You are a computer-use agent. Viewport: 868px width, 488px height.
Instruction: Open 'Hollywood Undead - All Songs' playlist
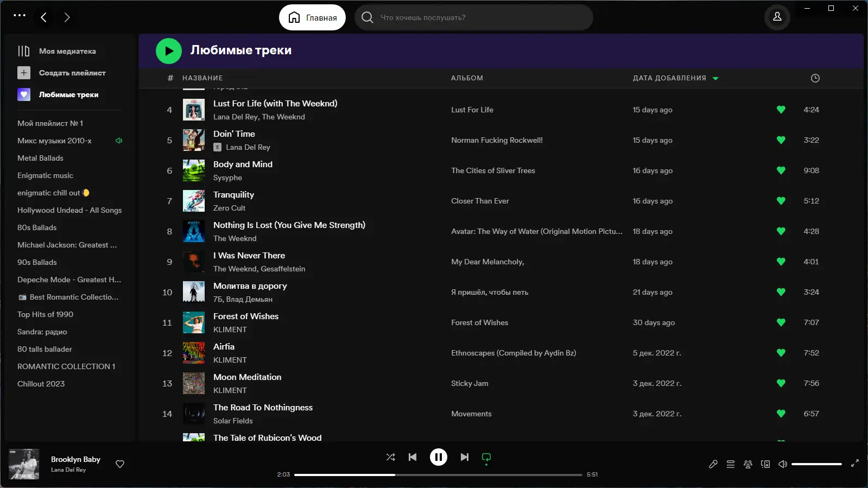coord(69,210)
